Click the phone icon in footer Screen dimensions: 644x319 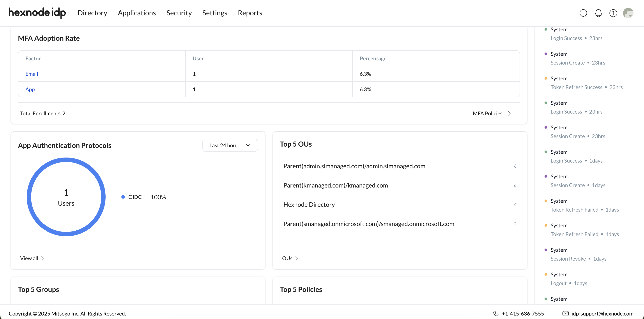click(x=496, y=313)
